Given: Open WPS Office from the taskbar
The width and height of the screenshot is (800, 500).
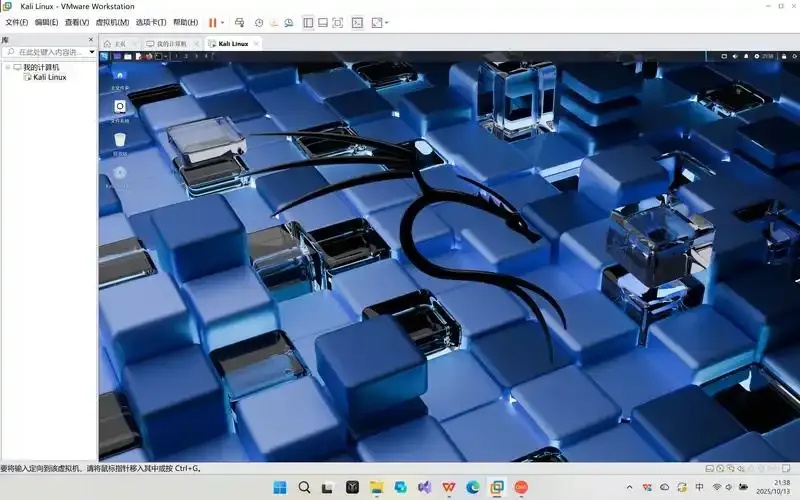Looking at the screenshot, I should click(448, 487).
